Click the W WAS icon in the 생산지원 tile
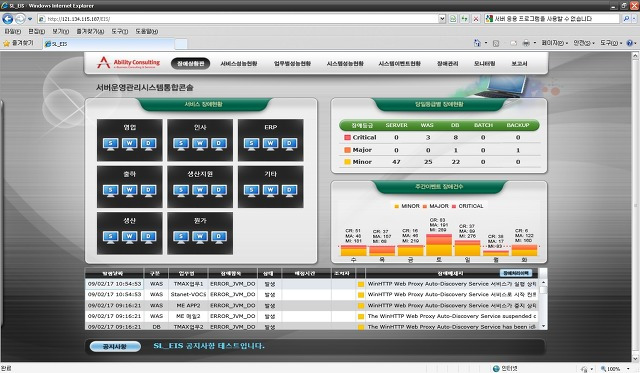The height and width of the screenshot is (373, 640). (x=200, y=191)
